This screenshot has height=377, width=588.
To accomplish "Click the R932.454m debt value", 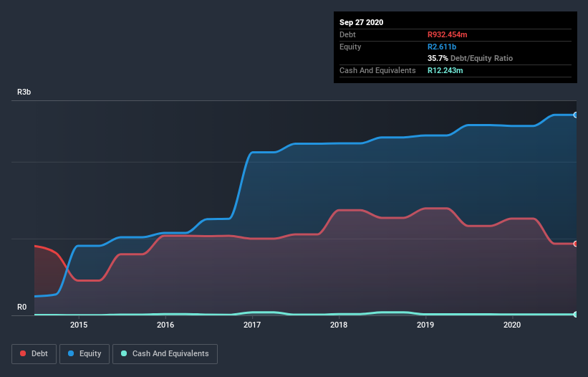I will pos(448,34).
